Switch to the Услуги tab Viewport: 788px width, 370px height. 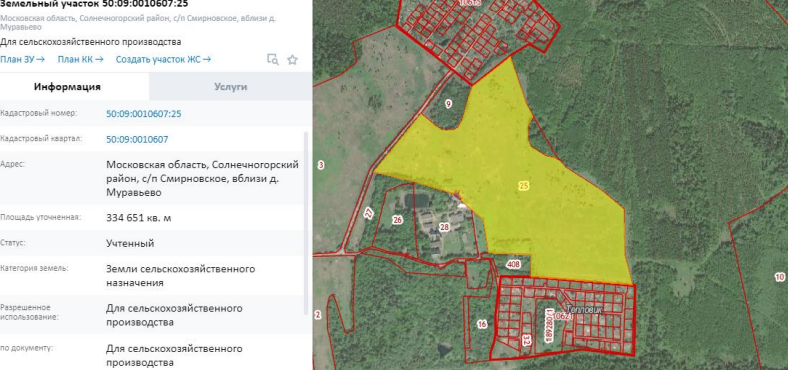coord(231,86)
